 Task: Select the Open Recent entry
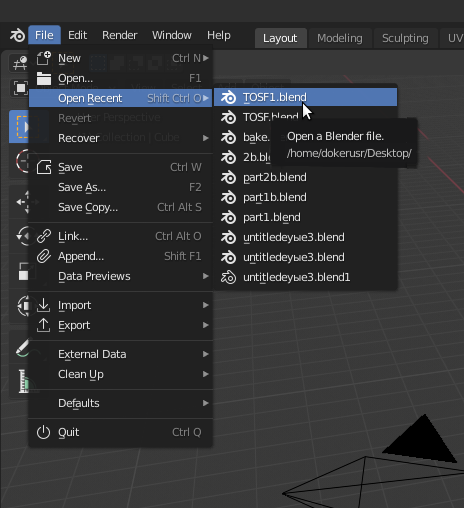pos(121,98)
